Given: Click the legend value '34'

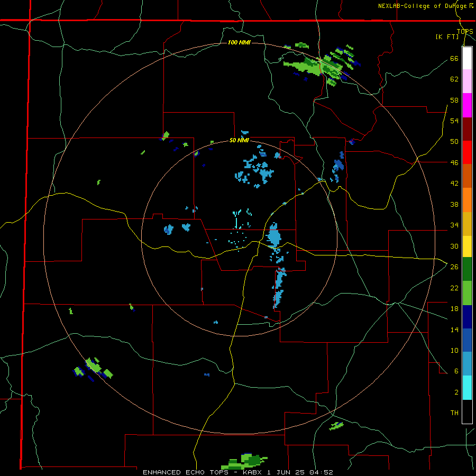Looking at the screenshot, I should [454, 225].
